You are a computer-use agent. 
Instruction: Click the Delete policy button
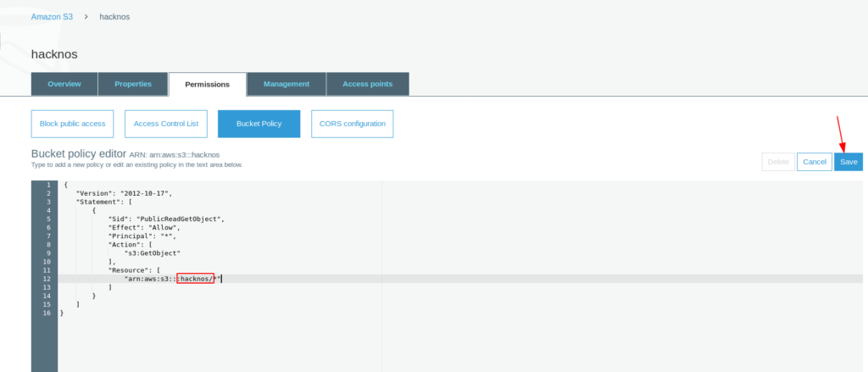point(778,162)
